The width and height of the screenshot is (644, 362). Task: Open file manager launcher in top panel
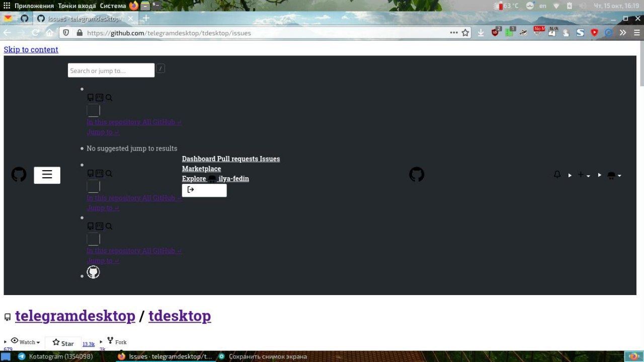pyautogui.click(x=145, y=6)
